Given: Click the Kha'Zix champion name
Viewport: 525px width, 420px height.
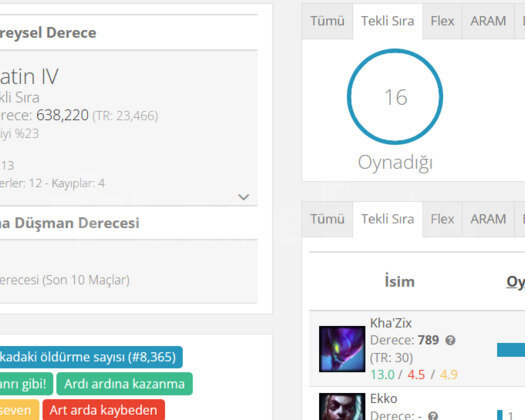Looking at the screenshot, I should (x=390, y=323).
